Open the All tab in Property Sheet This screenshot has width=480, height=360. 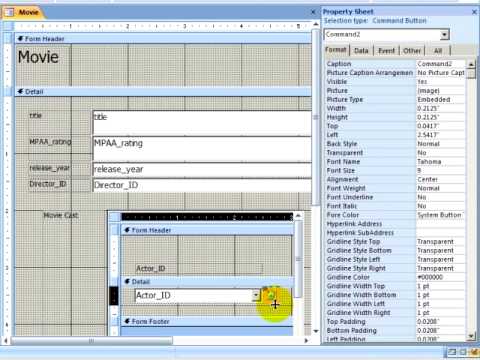(438, 51)
